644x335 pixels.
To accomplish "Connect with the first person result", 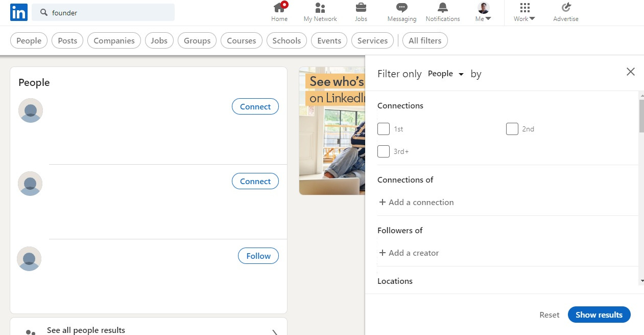I will [255, 106].
